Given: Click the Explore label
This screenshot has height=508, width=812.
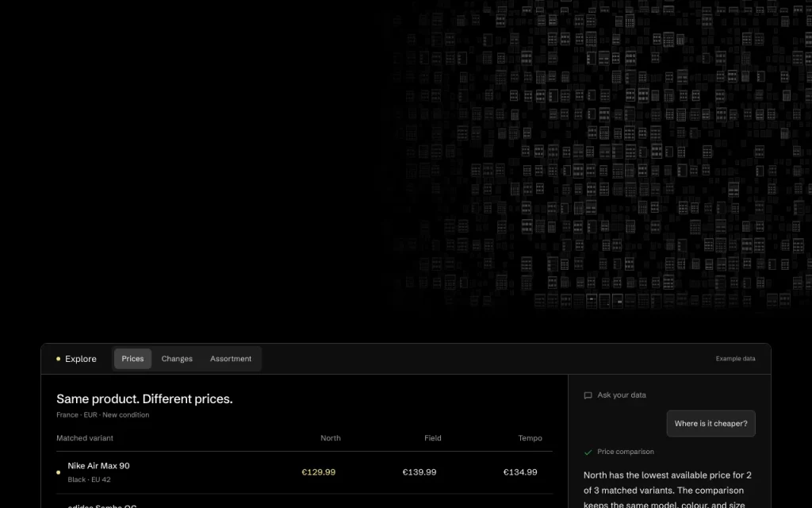Looking at the screenshot, I should point(81,359).
